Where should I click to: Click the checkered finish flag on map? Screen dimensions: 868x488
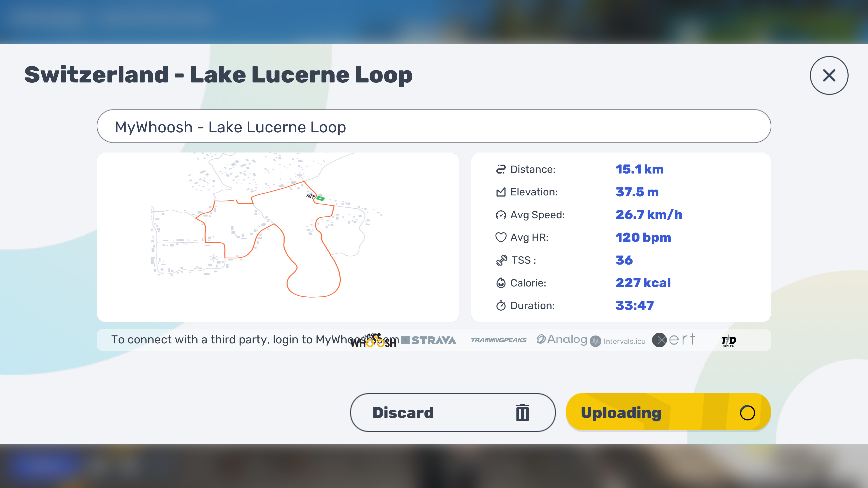[x=311, y=196]
